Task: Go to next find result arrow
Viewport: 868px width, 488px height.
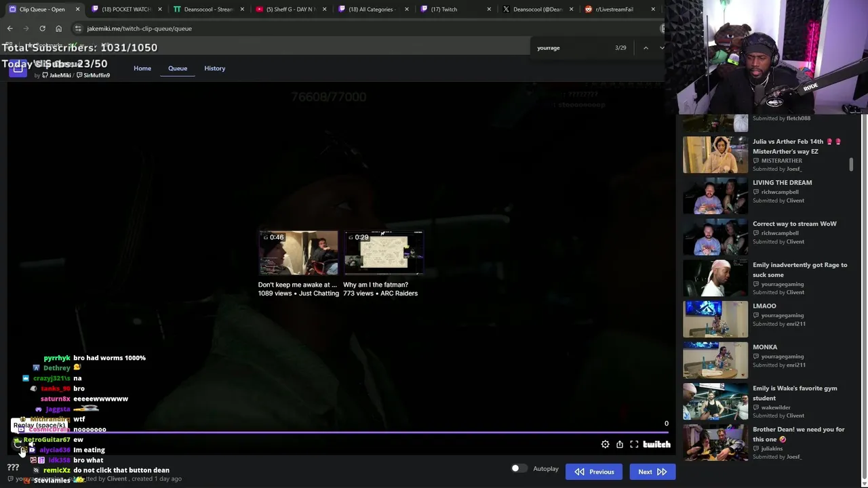Action: click(x=662, y=47)
